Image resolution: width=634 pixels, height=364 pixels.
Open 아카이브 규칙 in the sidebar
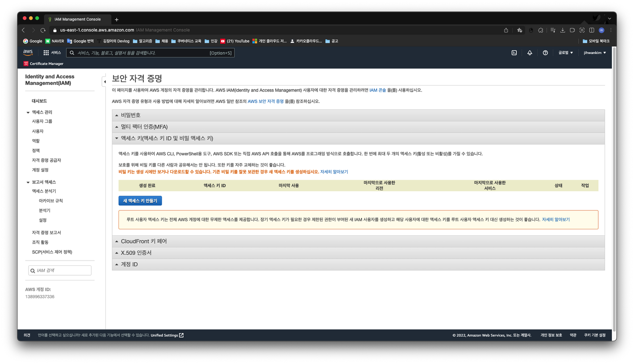[51, 201]
